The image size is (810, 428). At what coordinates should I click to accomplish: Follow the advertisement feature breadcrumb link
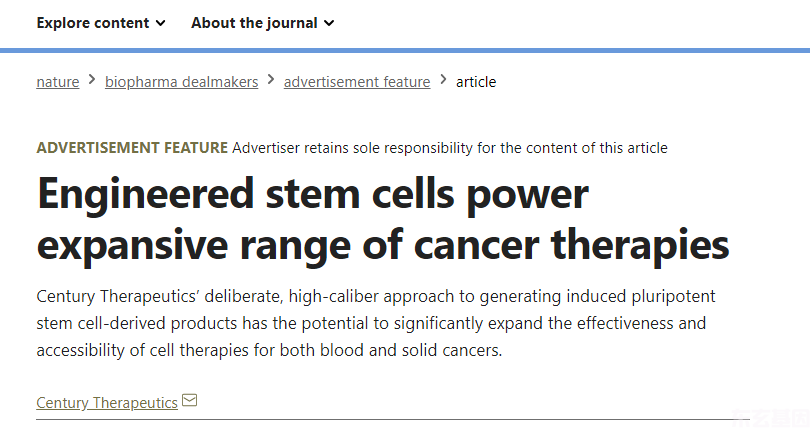click(357, 82)
